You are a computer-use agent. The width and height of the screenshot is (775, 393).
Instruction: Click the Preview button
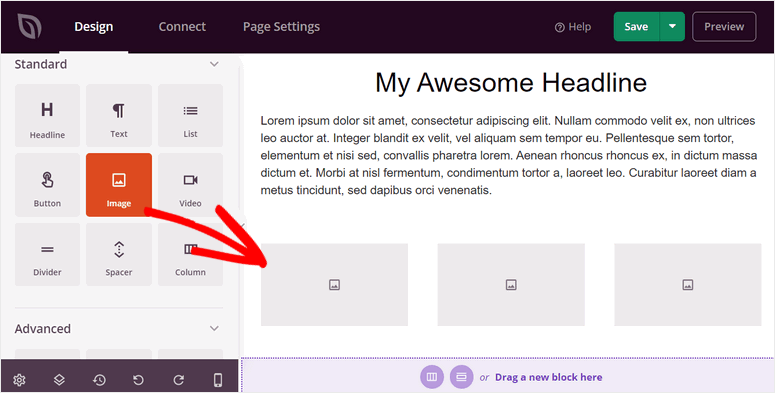[x=724, y=27]
